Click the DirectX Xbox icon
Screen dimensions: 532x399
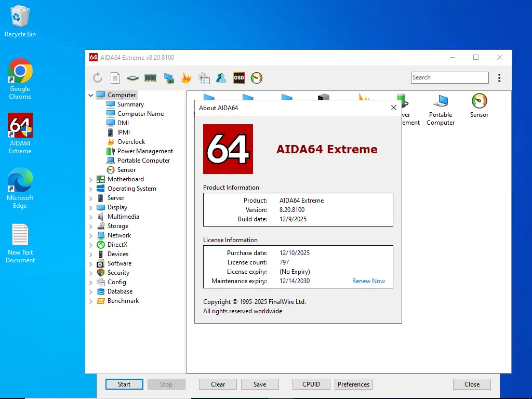coord(100,245)
